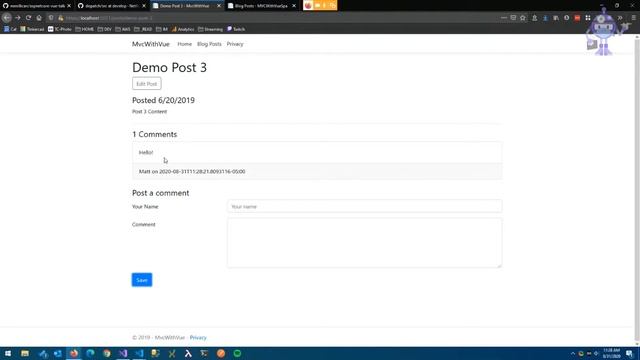Click the page vertical scrollbar
Image resolution: width=640 pixels, height=360 pixels.
(x=637, y=190)
